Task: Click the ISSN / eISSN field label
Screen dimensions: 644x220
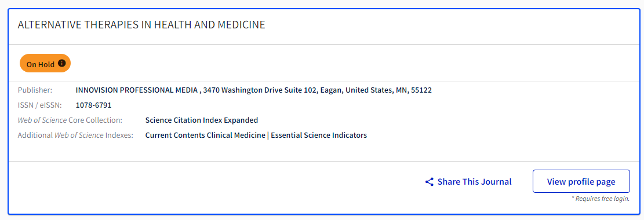Action: (x=40, y=105)
